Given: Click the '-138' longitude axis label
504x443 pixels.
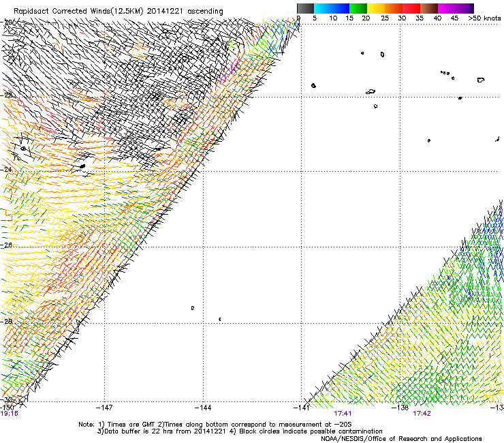Looking at the screenshot, I should tap(400, 408).
